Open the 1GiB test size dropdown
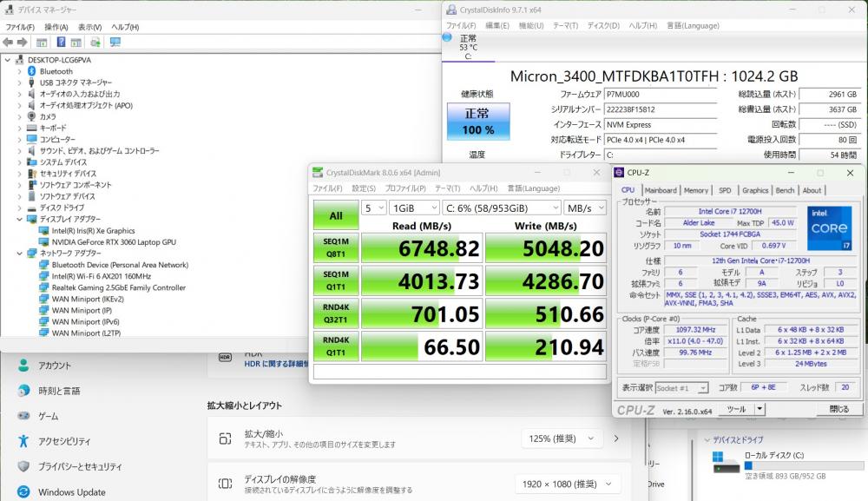 413,208
